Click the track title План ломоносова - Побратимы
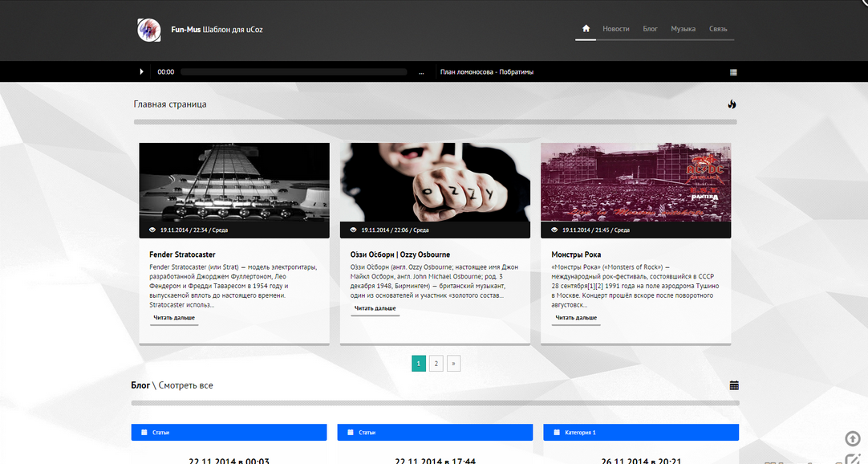 487,72
